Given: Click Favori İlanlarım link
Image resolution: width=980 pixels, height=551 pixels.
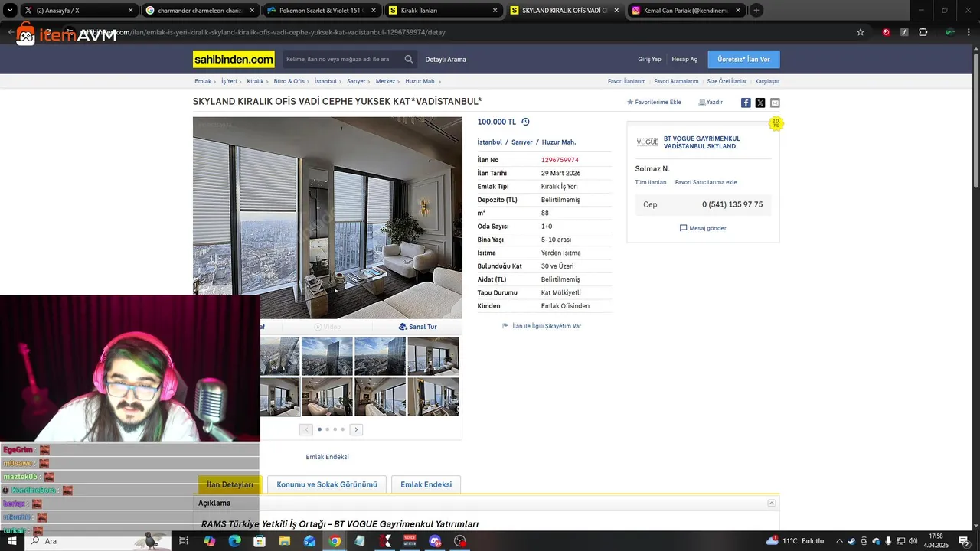Looking at the screenshot, I should tap(626, 81).
